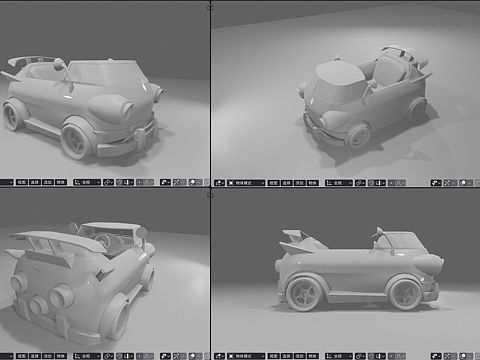Screen dimensions: 480x360
Task: Open 选择 menu in bottom-right viewport
Action: pyautogui.click(x=286, y=356)
